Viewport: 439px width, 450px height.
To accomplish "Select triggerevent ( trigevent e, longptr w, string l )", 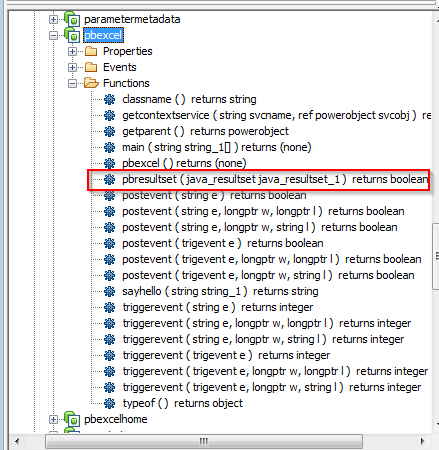I will coord(272,387).
